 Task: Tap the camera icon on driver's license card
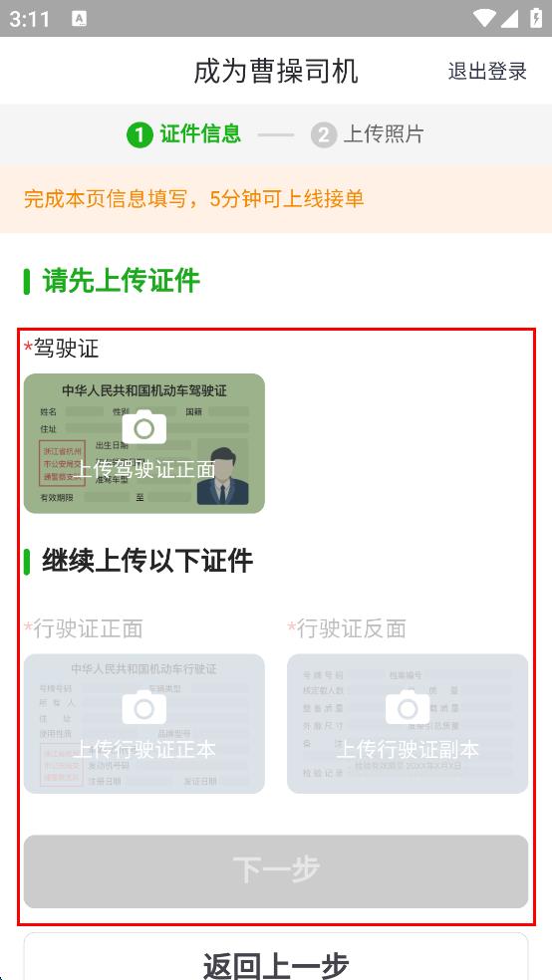tap(144, 427)
